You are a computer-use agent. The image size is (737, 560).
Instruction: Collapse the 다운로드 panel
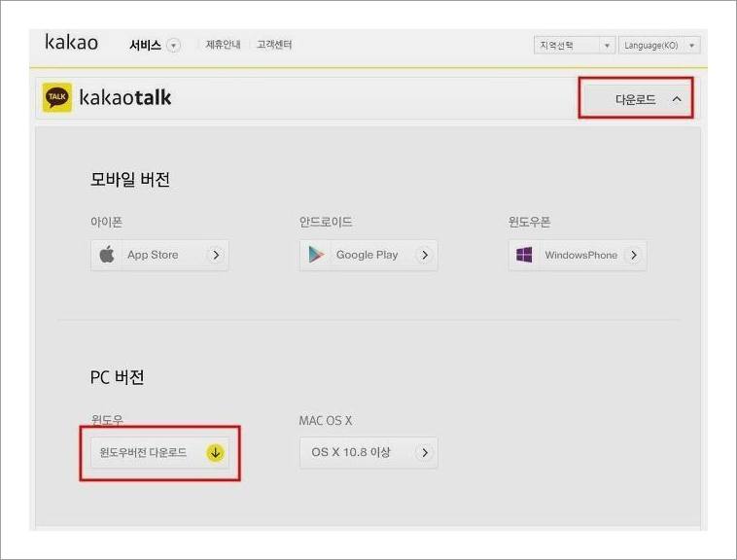tap(636, 98)
